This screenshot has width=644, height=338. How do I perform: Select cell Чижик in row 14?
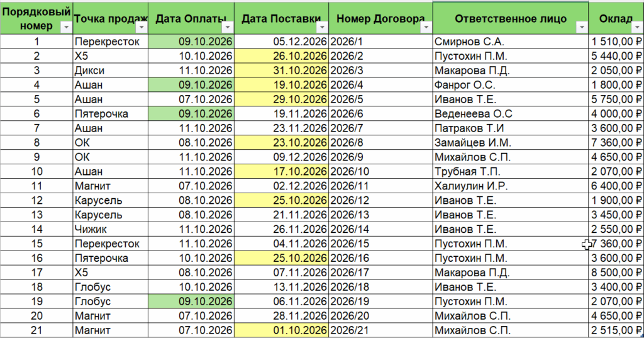coord(111,229)
